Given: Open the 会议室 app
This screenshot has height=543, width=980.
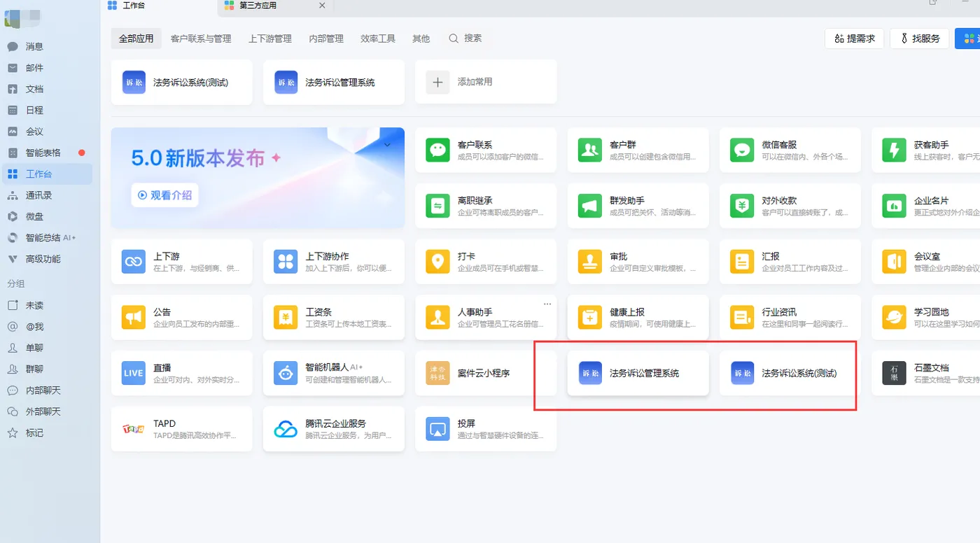Looking at the screenshot, I should point(926,262).
